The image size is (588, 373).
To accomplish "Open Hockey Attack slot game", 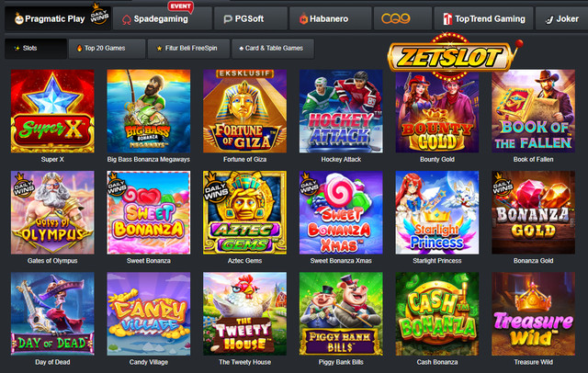I will coord(341,111).
